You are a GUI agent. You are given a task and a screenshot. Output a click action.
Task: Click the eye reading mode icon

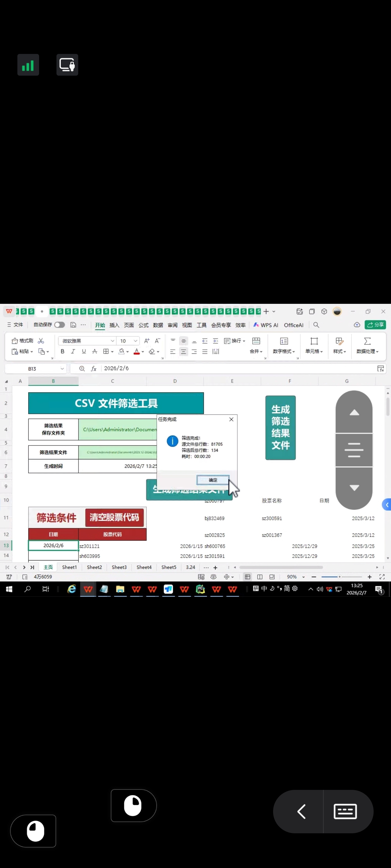213,577
